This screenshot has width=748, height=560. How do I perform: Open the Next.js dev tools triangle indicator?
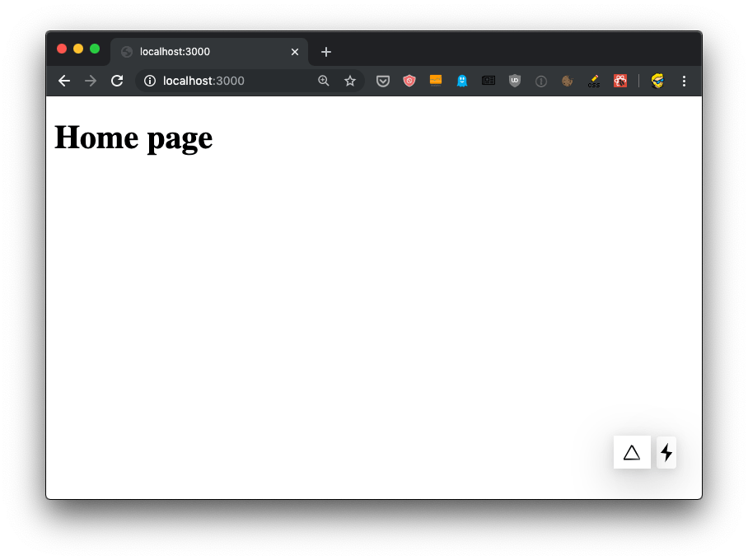click(x=632, y=451)
